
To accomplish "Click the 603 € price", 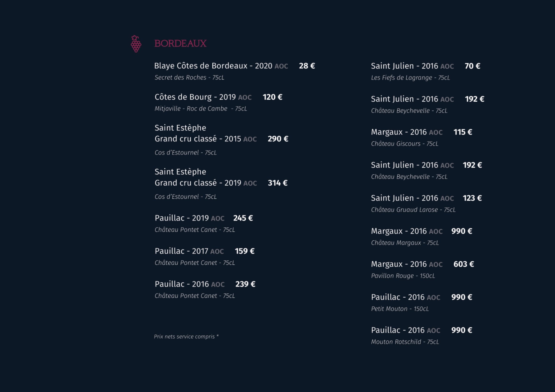I will [x=463, y=264].
